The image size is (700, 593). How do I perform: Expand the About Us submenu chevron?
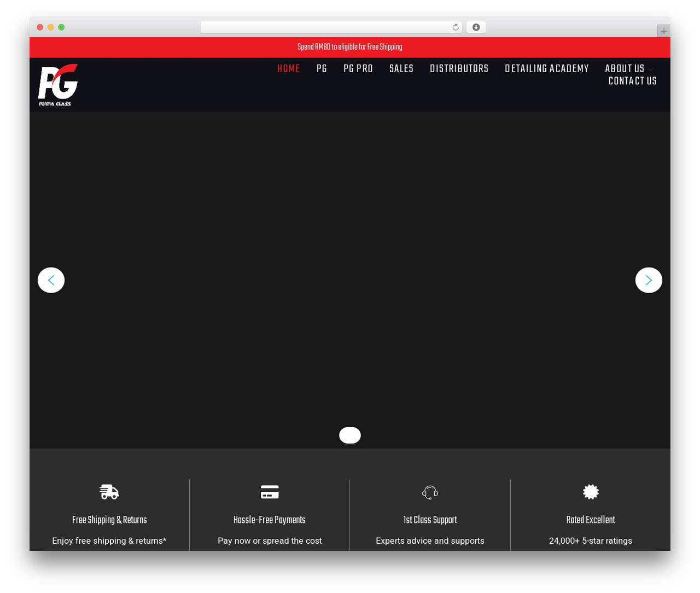tap(651, 69)
